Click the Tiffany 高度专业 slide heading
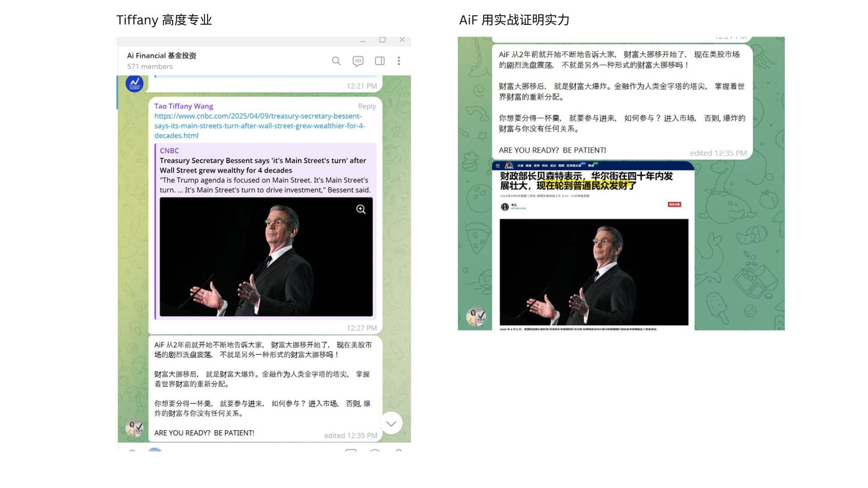 point(164,20)
